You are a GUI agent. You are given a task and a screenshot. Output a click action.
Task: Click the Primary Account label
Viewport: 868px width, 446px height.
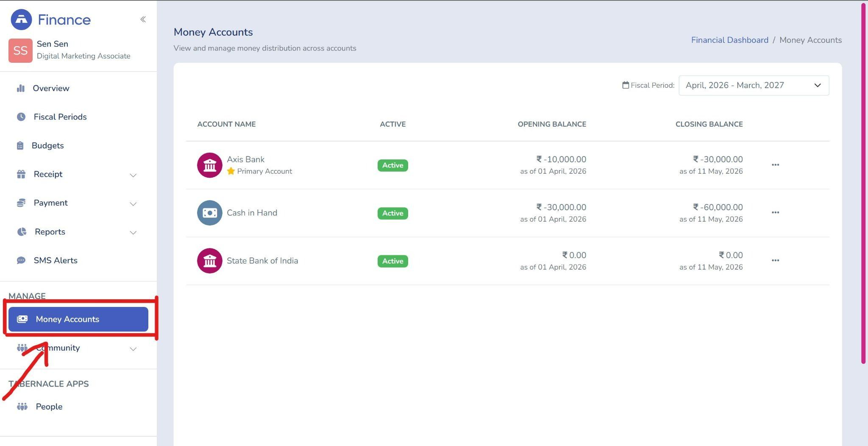point(264,171)
